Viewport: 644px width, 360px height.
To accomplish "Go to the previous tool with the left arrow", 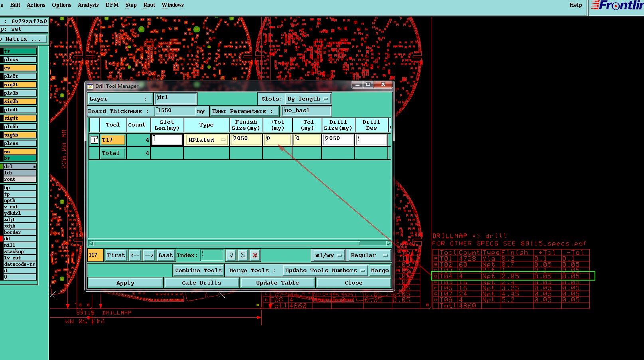I will point(135,255).
